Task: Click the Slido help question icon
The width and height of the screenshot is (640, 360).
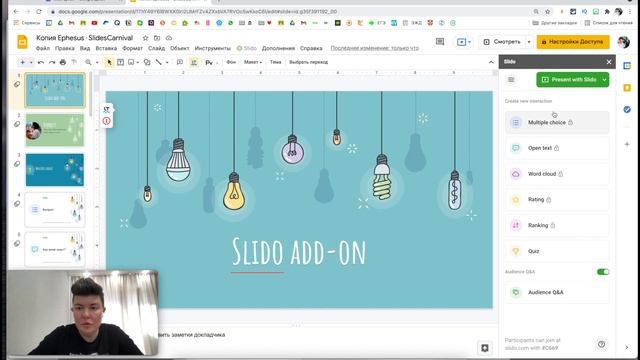Action: [x=601, y=344]
